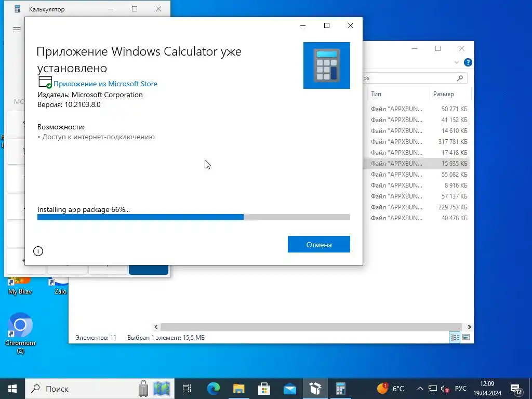Click the search magnifier in File Explorer
The height and width of the screenshot is (399, 532).
tap(460, 78)
